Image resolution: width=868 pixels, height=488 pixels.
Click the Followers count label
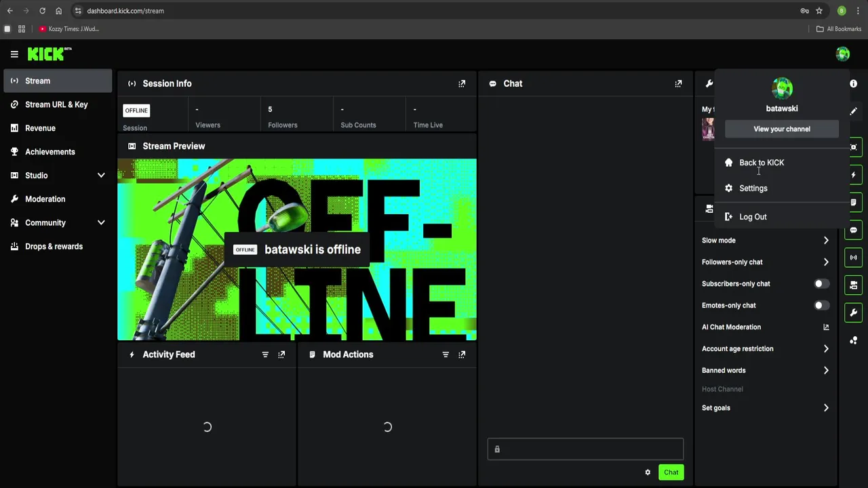tap(283, 125)
